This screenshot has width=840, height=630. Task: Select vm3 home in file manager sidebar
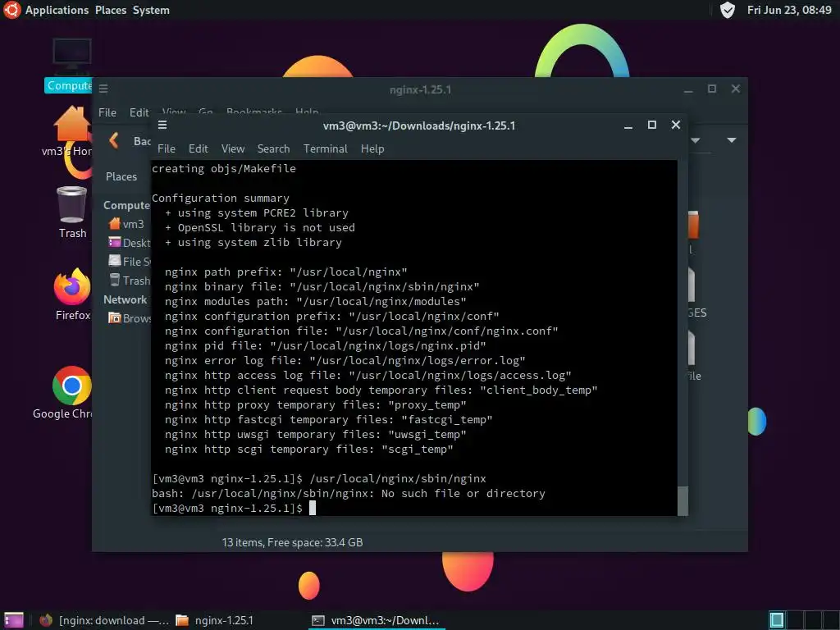click(126, 224)
